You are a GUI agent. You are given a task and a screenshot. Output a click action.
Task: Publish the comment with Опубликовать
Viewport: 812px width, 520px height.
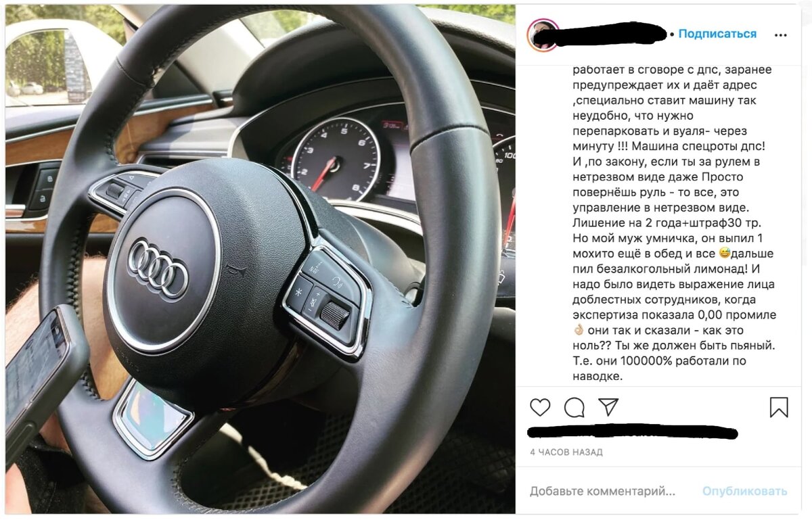(x=744, y=492)
